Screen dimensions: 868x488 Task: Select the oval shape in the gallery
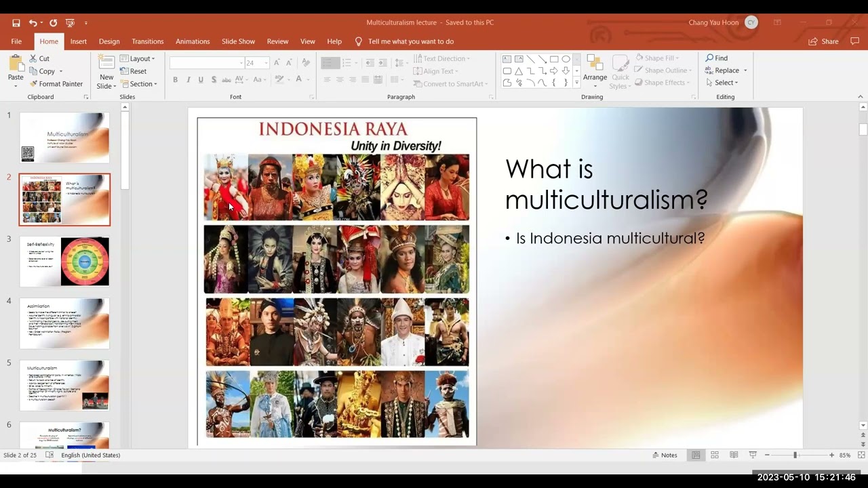tap(566, 59)
